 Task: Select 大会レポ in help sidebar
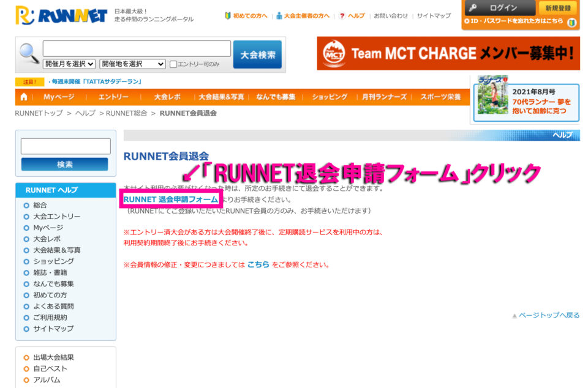[47, 239]
